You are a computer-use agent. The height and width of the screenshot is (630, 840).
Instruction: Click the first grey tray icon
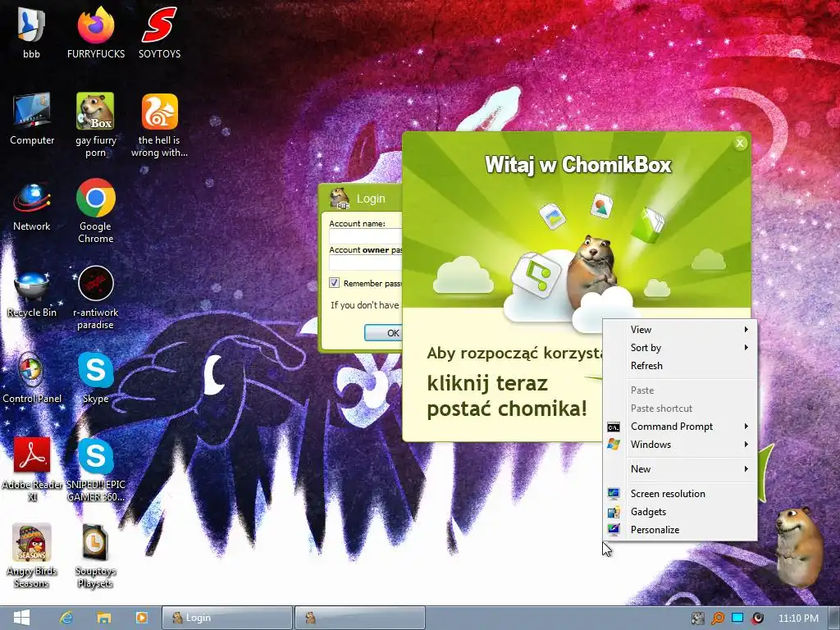[x=697, y=619]
